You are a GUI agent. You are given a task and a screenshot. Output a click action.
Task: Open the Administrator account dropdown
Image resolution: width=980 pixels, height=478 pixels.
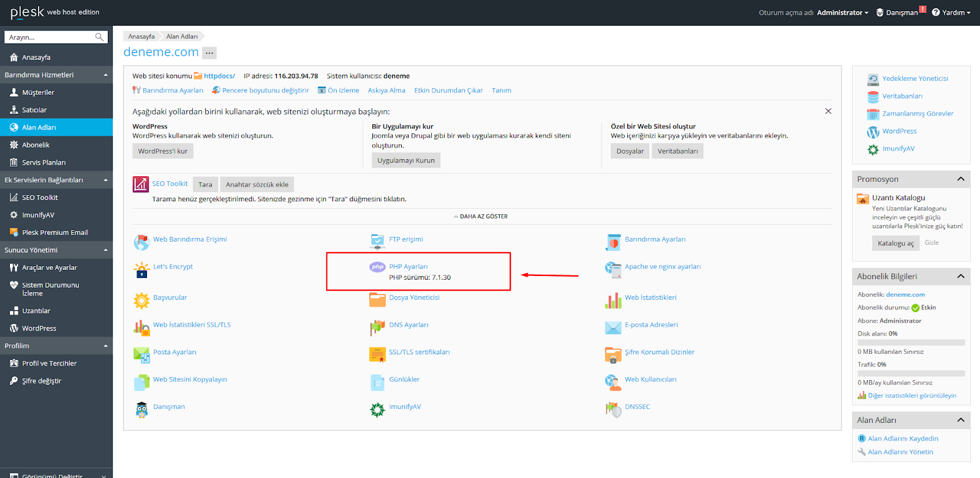pyautogui.click(x=842, y=13)
